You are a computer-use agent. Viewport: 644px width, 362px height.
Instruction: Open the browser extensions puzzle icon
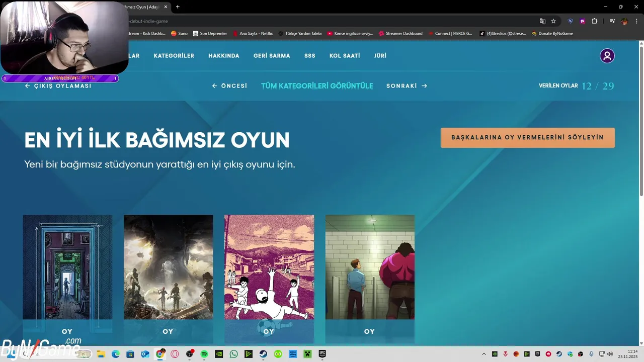click(x=594, y=21)
